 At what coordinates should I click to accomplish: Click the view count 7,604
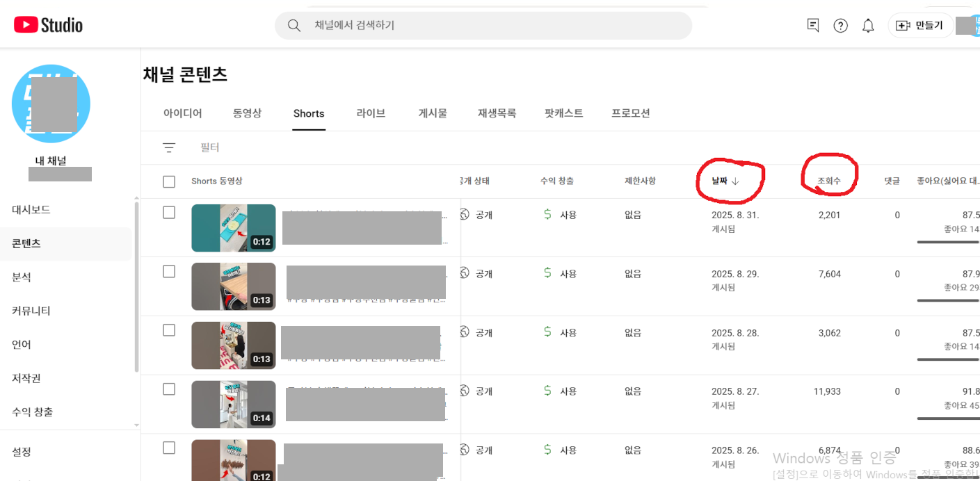click(830, 274)
